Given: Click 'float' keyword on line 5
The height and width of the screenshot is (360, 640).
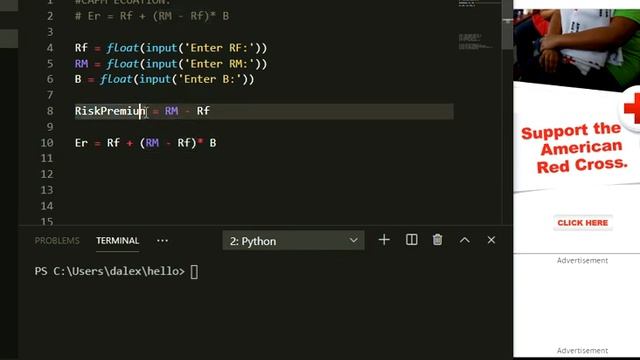Looking at the screenshot, I should pos(122,64).
